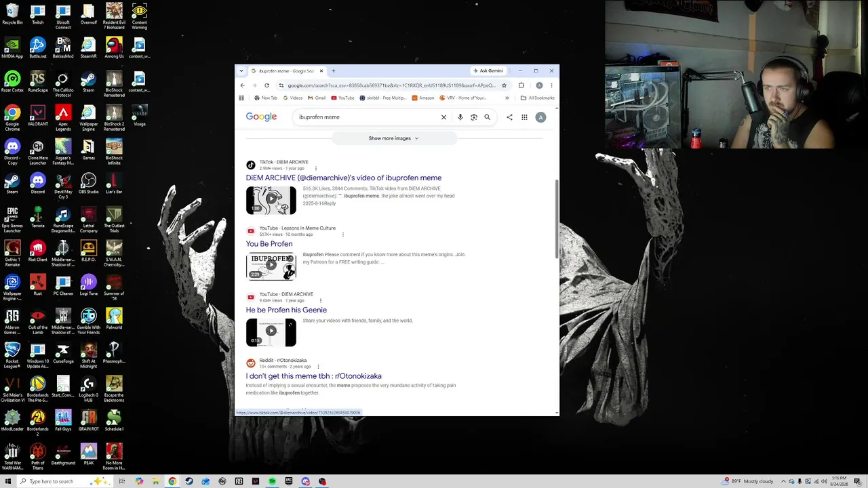Show hidden bookmarks with the double chevron
Screen dimensions: 868x488
[x=507, y=98]
